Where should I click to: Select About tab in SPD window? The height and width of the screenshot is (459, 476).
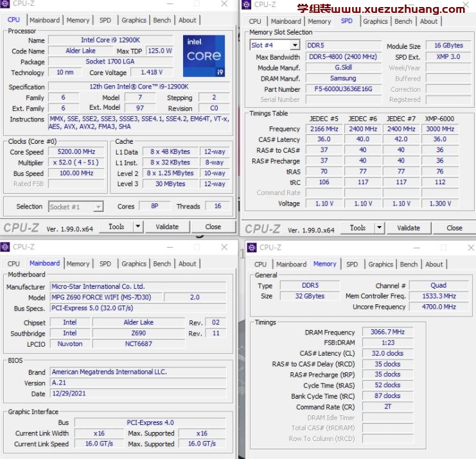pyautogui.click(x=428, y=22)
